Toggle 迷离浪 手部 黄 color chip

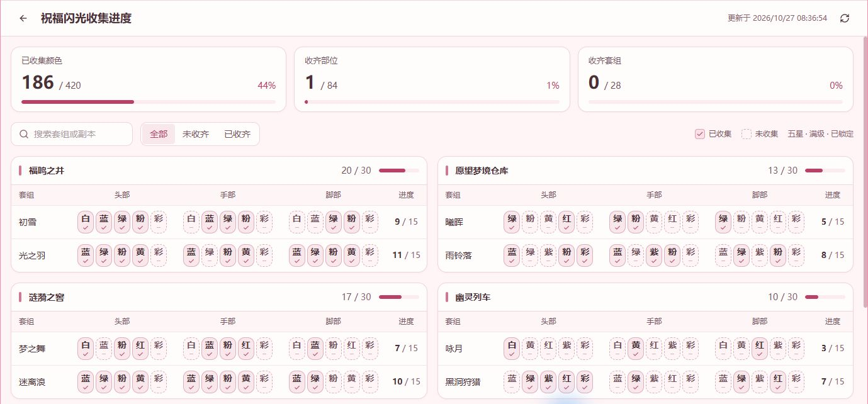pyautogui.click(x=246, y=382)
